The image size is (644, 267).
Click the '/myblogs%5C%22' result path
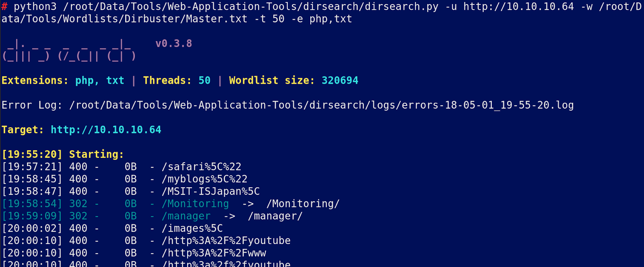click(x=204, y=179)
